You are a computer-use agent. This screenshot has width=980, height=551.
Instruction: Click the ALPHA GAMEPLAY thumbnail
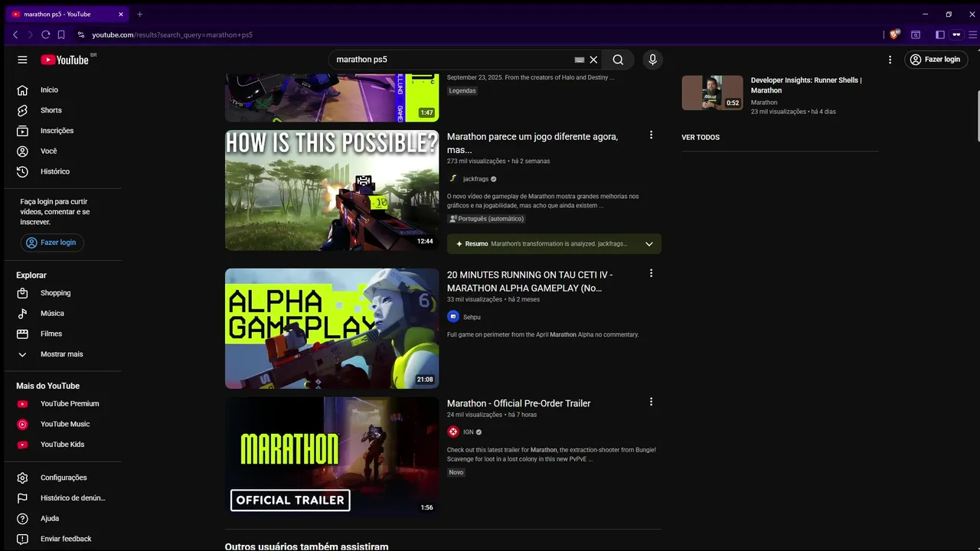(x=332, y=328)
